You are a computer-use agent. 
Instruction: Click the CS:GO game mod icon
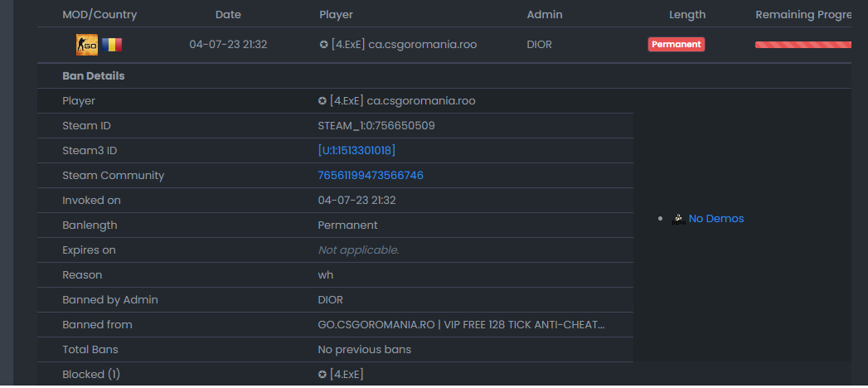[87, 45]
